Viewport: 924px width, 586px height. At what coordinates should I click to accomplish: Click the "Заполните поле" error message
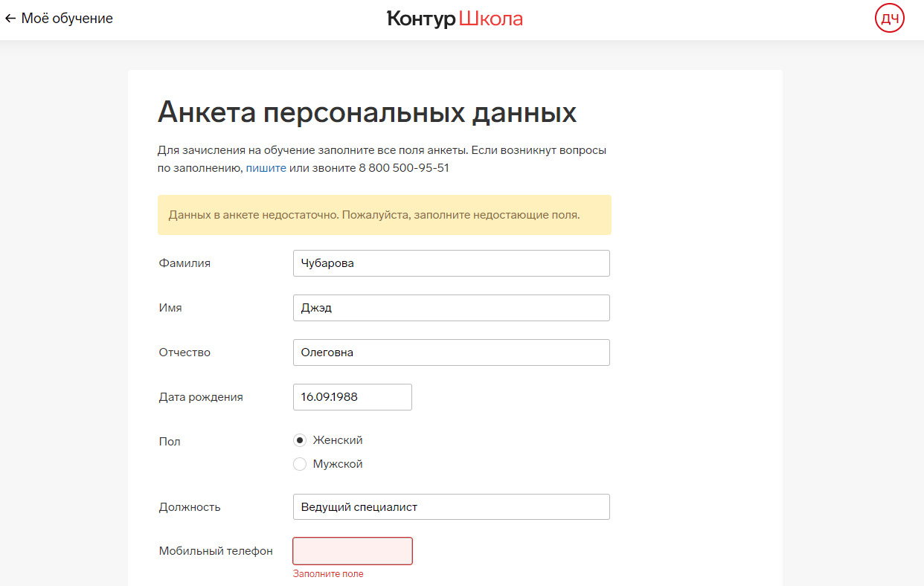[328, 574]
